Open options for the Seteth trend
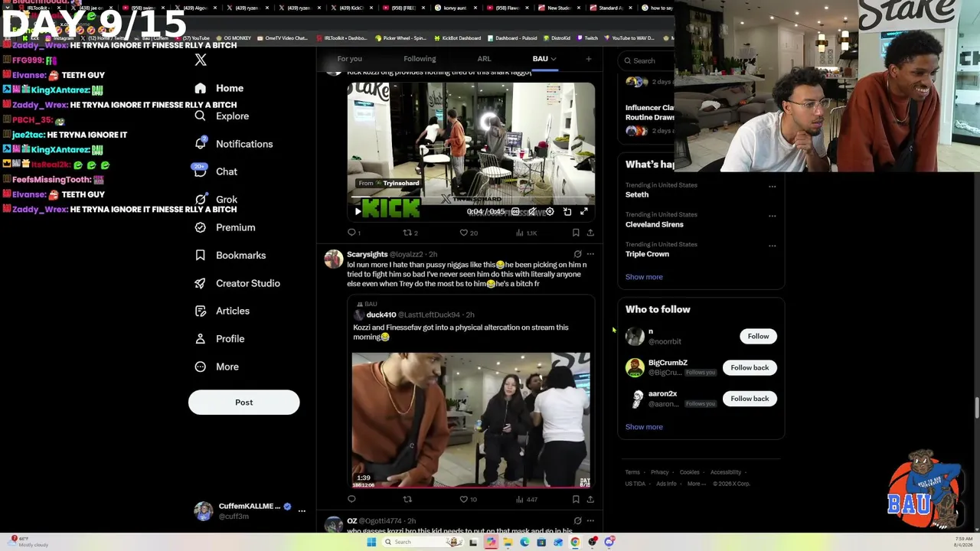The height and width of the screenshot is (551, 980). (772, 186)
